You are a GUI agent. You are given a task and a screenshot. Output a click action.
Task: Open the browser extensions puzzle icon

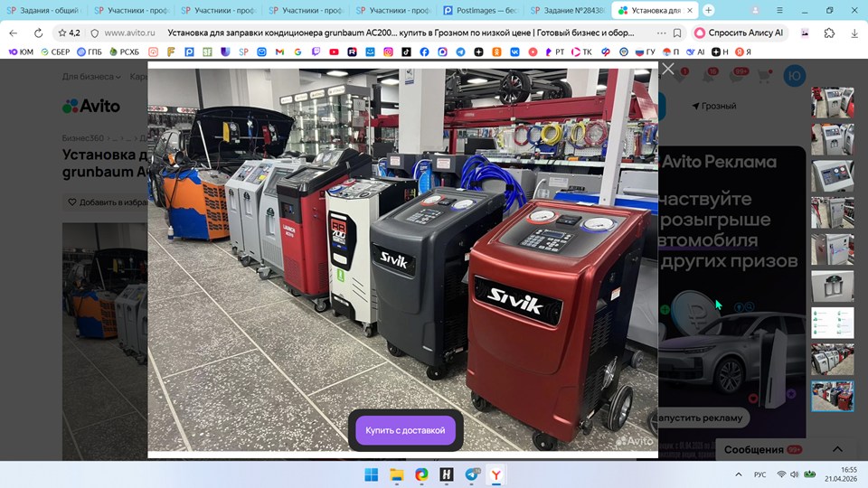tap(829, 33)
